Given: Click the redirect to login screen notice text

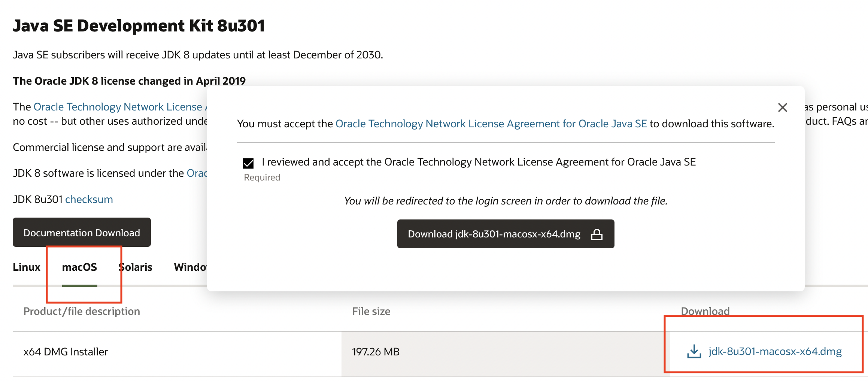Looking at the screenshot, I should [x=506, y=201].
